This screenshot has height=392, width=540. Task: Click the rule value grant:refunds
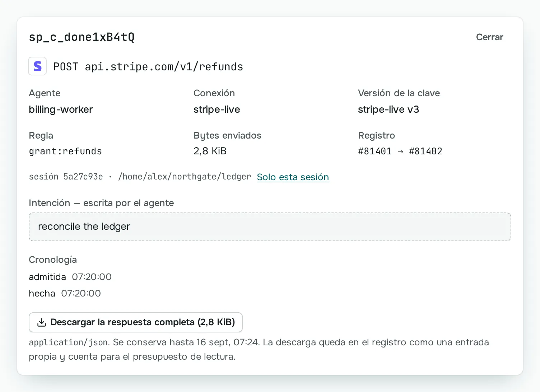[x=65, y=151]
